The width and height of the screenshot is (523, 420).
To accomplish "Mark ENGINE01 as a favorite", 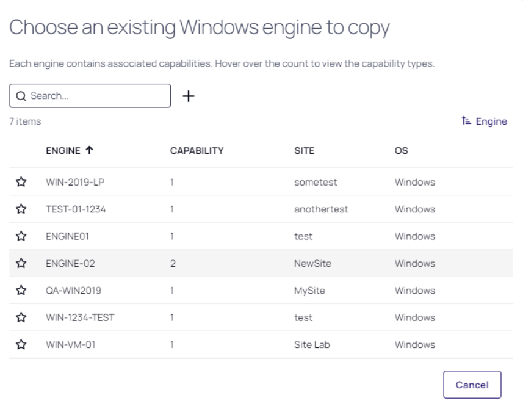I will coord(21,236).
